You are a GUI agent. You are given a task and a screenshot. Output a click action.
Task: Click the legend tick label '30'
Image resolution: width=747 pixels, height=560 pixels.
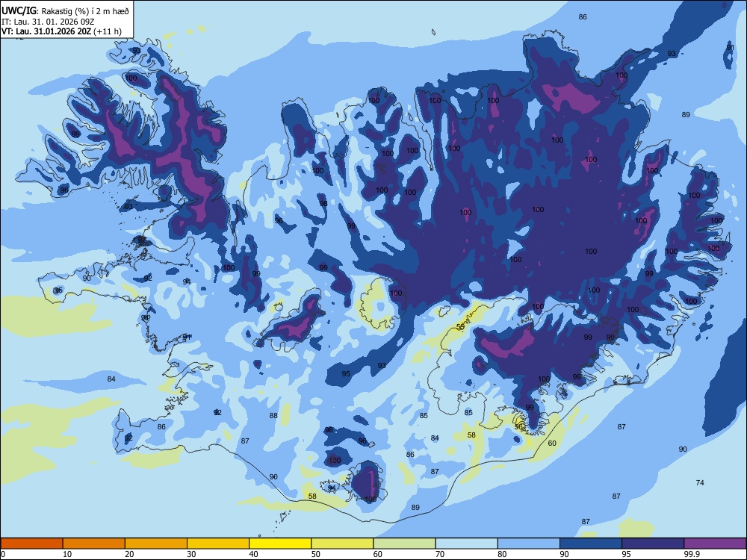pyautogui.click(x=191, y=554)
